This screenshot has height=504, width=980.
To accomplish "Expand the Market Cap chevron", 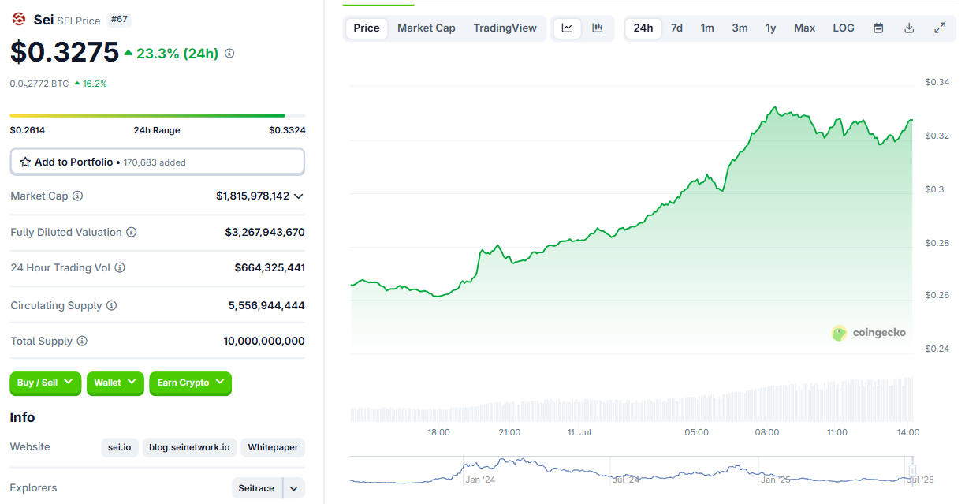I will coord(299,196).
